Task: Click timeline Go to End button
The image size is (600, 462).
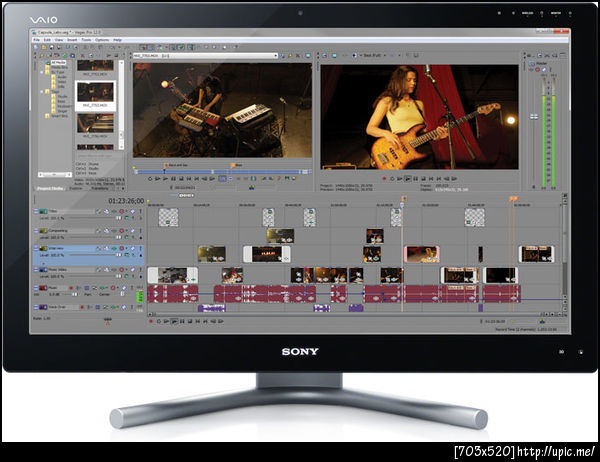Action: pyautogui.click(x=205, y=322)
